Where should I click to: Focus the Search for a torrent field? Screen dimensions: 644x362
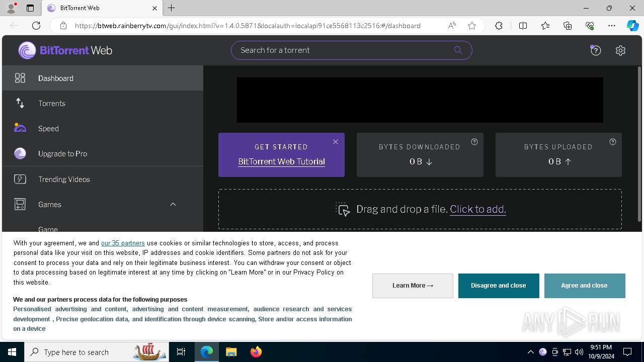[351, 50]
